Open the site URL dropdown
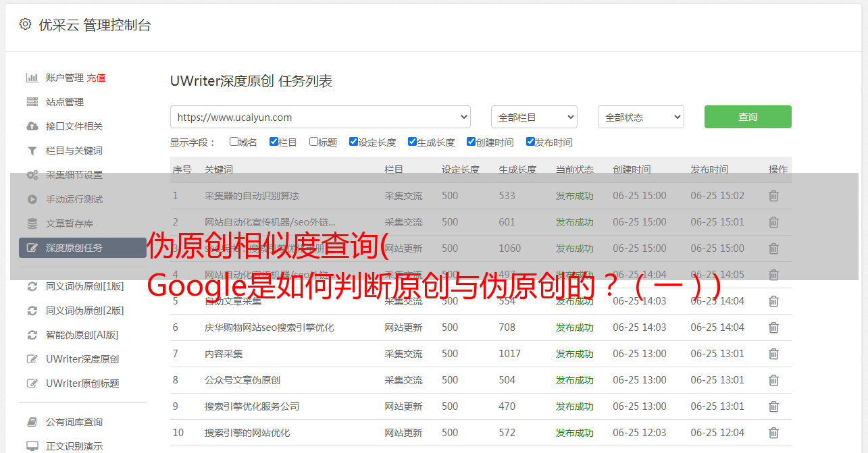 (x=320, y=117)
